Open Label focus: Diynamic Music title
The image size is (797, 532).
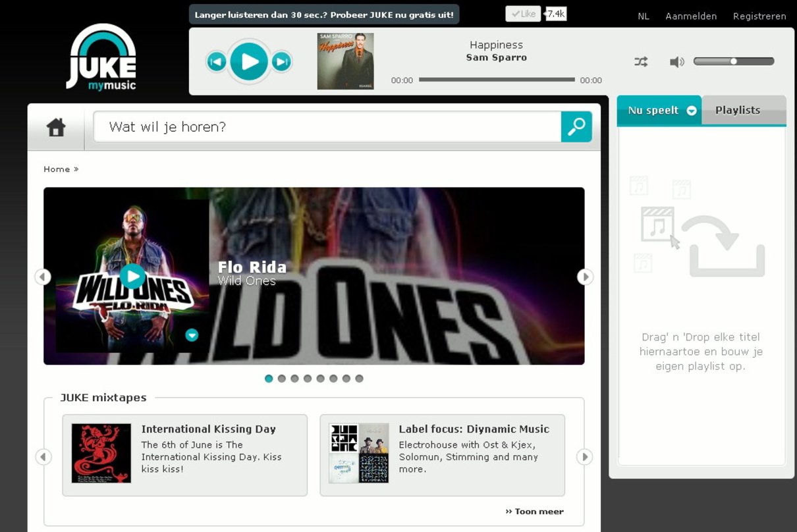474,429
